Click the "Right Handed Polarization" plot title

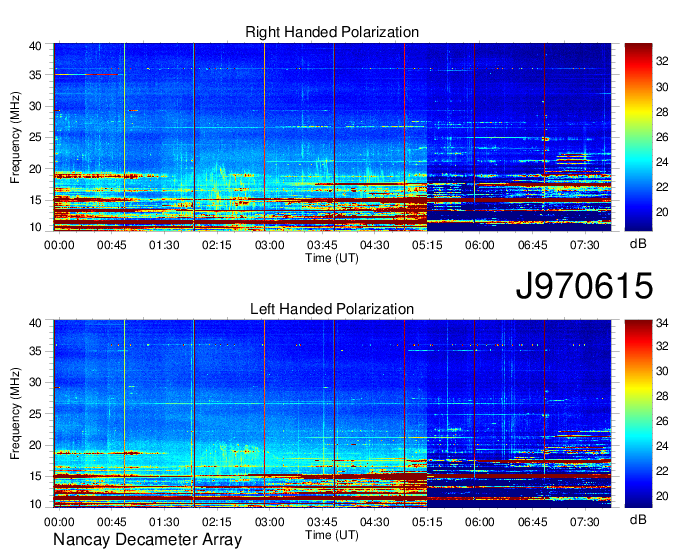[332, 32]
